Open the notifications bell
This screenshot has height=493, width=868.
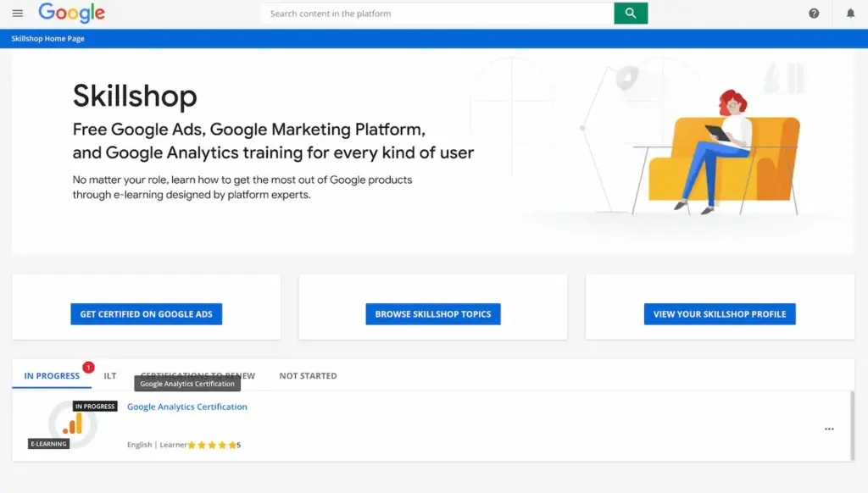[x=850, y=14]
